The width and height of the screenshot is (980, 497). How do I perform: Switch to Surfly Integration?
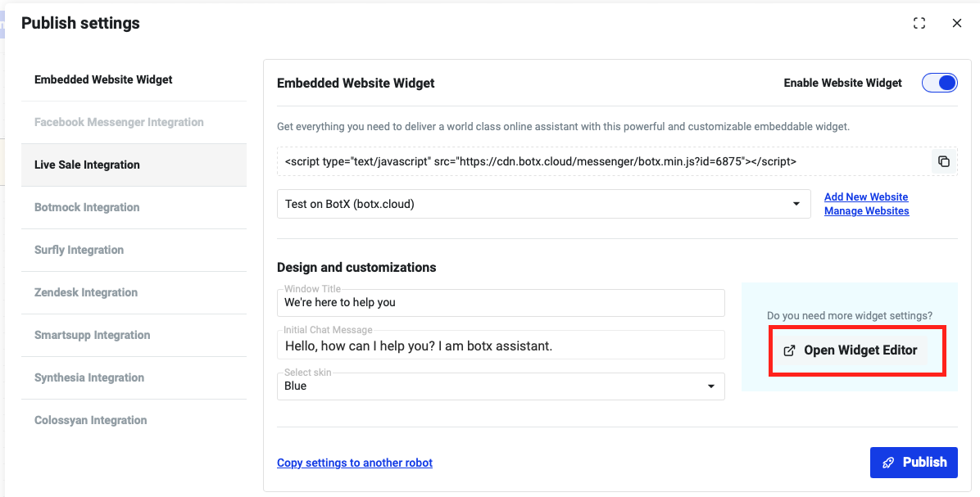[79, 250]
